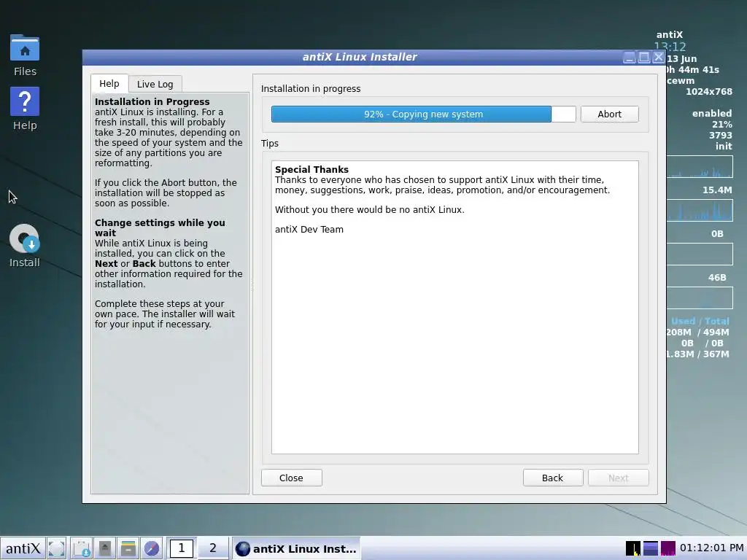Click the Special Thanks heading in Tips
Screen dimensions: 747x560
click(x=311, y=169)
